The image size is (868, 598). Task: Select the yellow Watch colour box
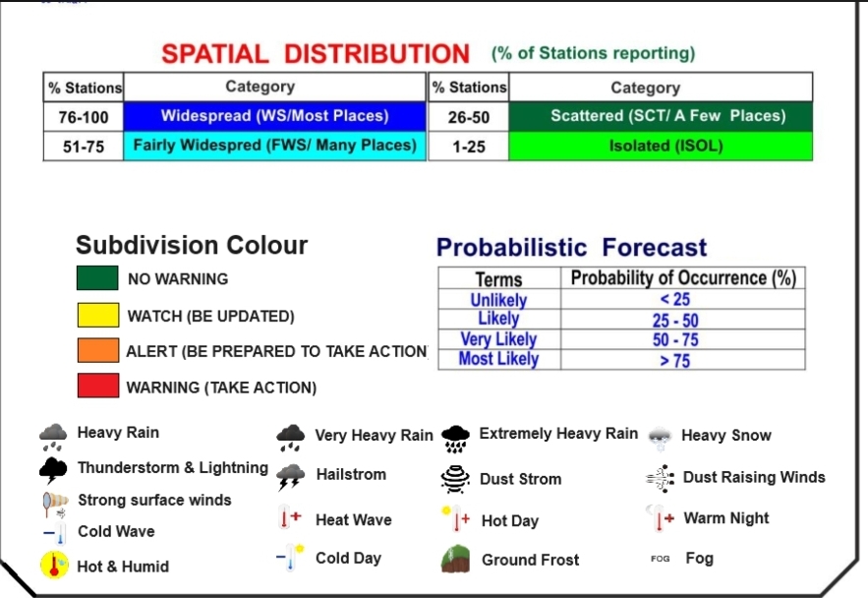tap(97, 315)
